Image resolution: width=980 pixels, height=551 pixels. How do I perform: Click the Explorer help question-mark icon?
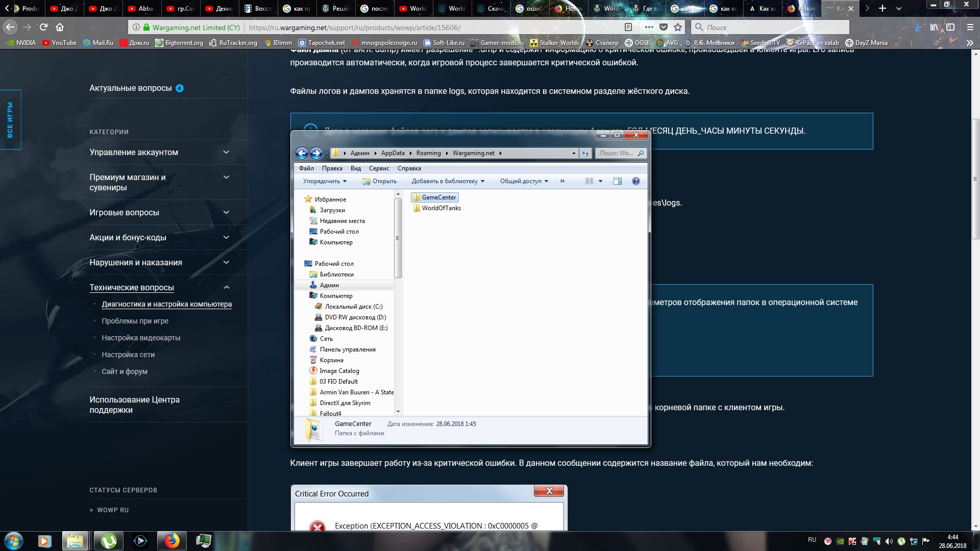[x=635, y=181]
